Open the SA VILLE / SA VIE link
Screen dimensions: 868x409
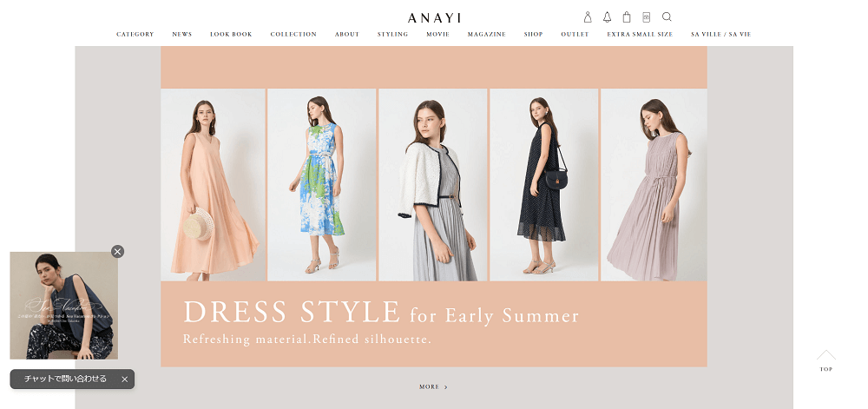pyautogui.click(x=720, y=35)
